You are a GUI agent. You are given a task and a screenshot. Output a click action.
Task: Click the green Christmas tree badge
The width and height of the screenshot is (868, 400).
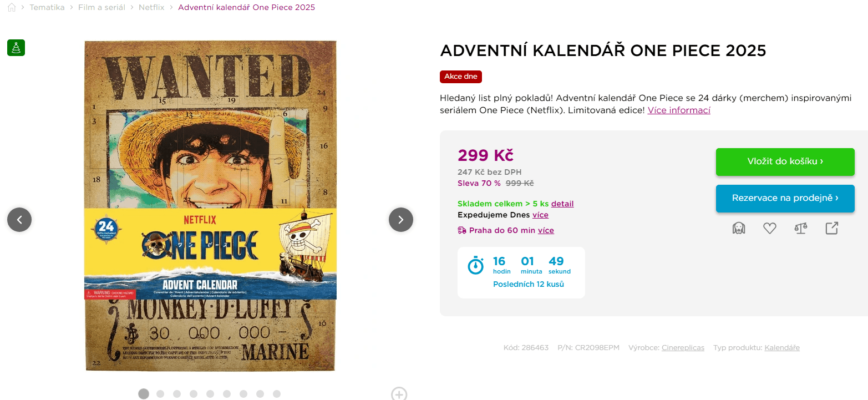(x=16, y=47)
